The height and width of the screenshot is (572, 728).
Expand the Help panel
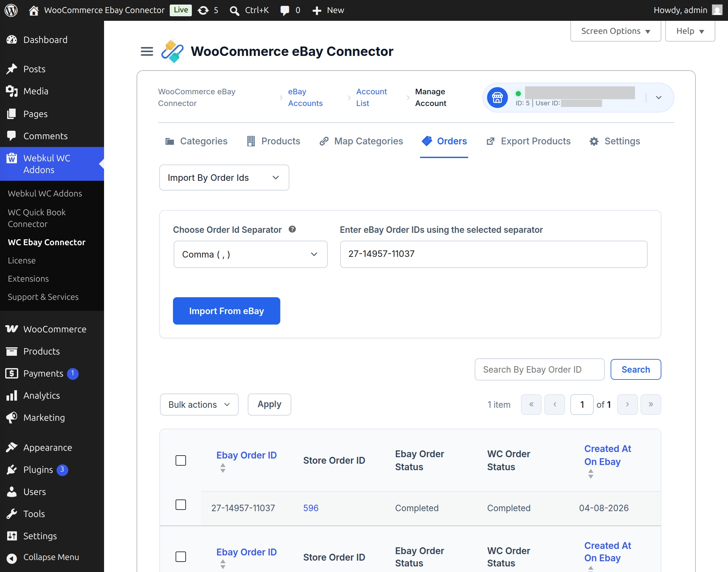click(x=690, y=31)
